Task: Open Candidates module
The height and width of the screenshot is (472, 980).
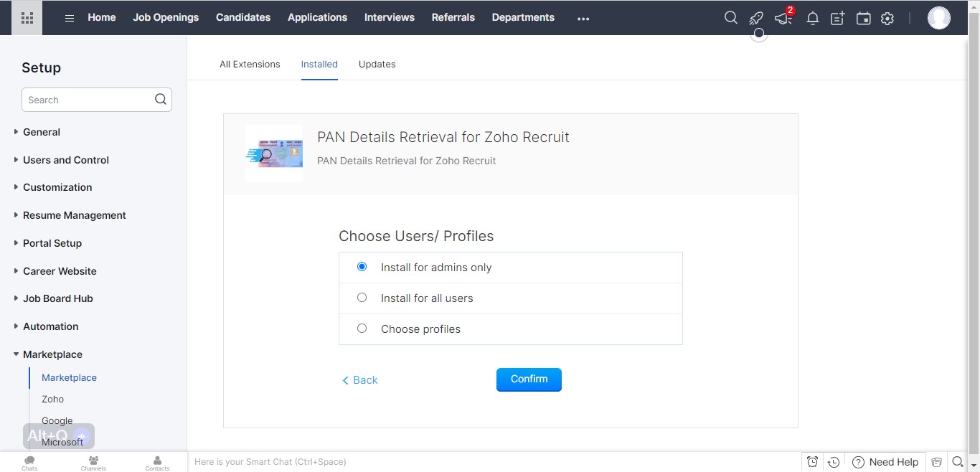Action: tap(243, 17)
